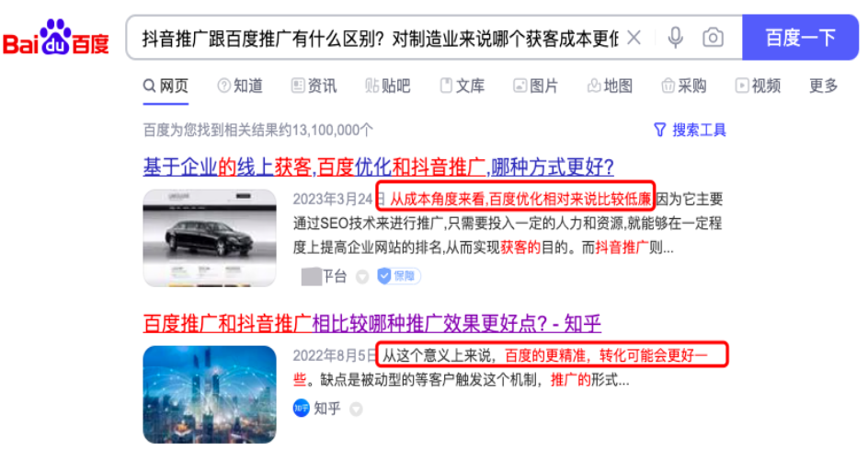Image resolution: width=868 pixels, height=462 pixels.
Task: Select the 采购 purchasing tab
Action: coord(684,86)
